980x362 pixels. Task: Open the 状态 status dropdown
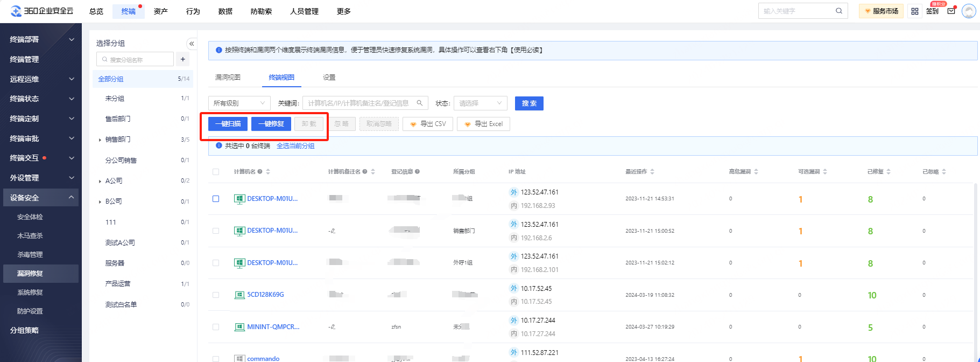[480, 103]
